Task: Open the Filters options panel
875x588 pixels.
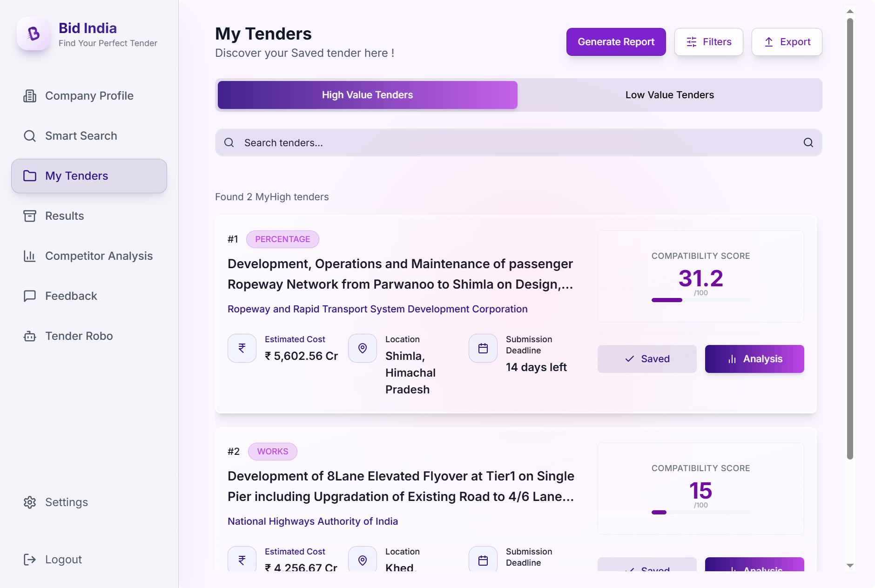Action: click(x=708, y=42)
